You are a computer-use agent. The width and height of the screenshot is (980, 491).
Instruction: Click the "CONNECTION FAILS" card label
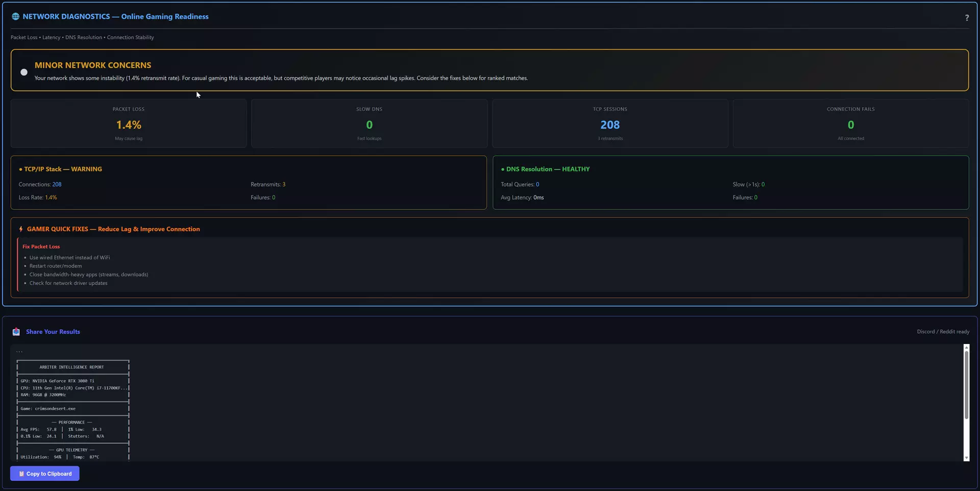click(x=851, y=109)
